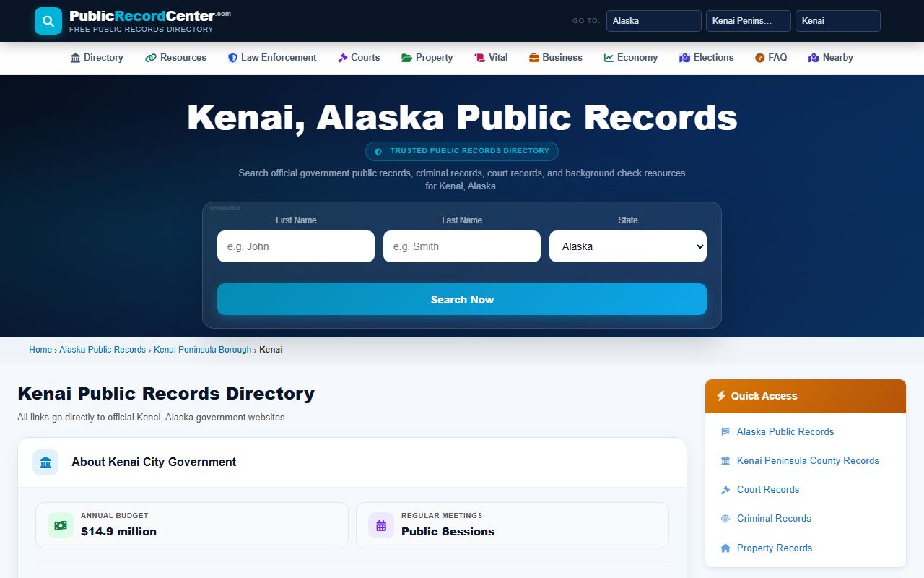The image size is (924, 578).
Task: Click the Property folder icon
Action: (x=406, y=58)
